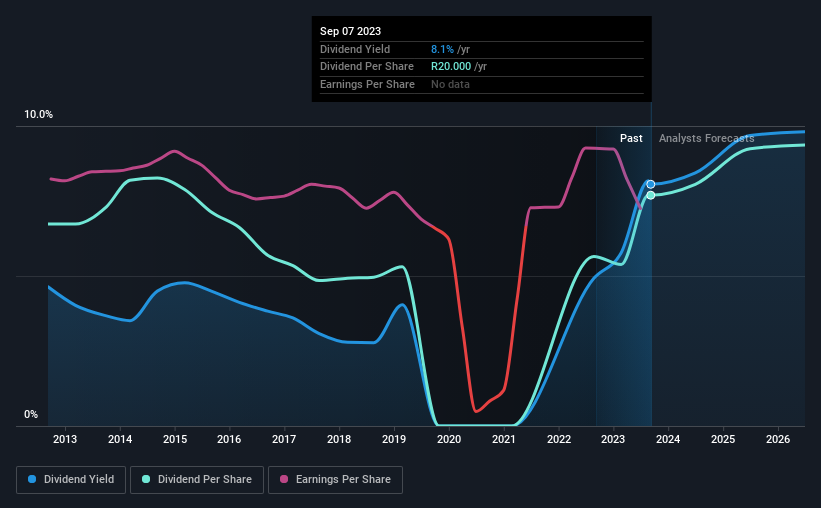Click the 8.1% dividend yield value in tooltip

click(442, 49)
